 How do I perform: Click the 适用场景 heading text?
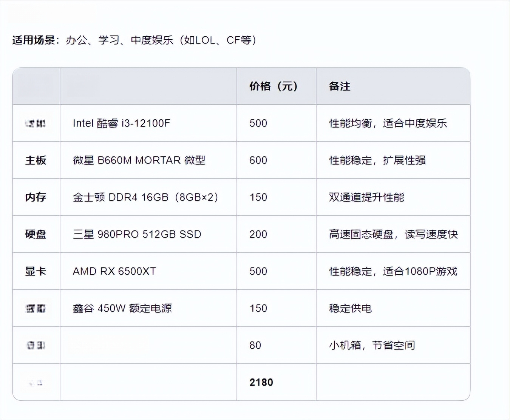pyautogui.click(x=34, y=40)
